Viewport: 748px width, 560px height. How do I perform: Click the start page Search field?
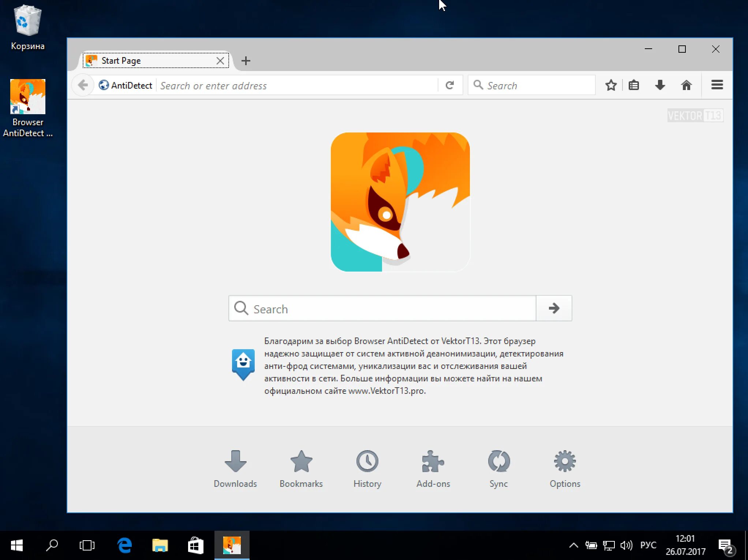(382, 309)
